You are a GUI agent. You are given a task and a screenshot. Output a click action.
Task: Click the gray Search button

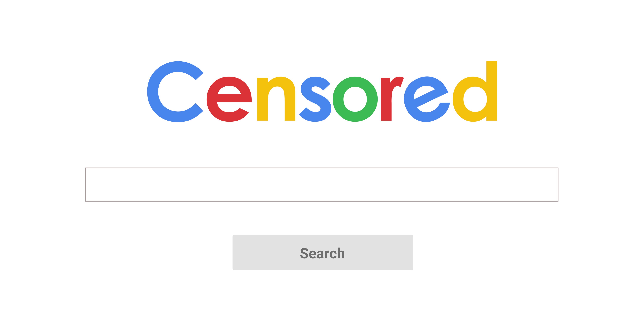(x=323, y=252)
